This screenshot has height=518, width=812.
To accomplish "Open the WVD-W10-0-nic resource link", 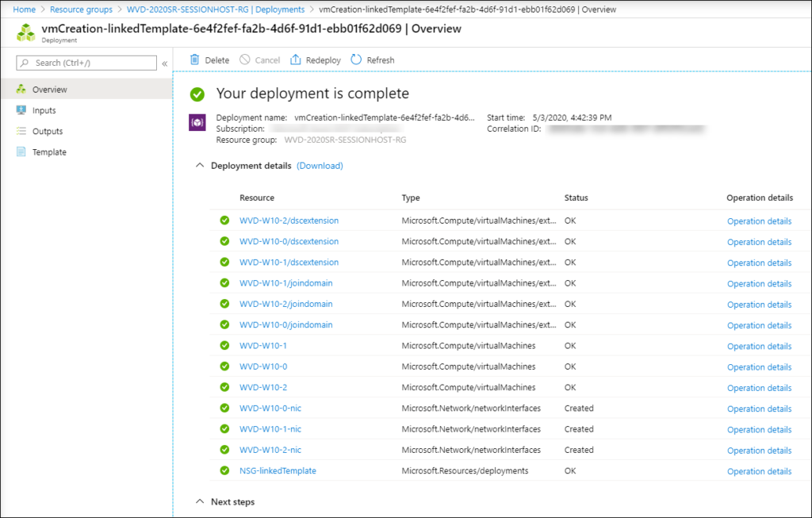I will coord(270,408).
